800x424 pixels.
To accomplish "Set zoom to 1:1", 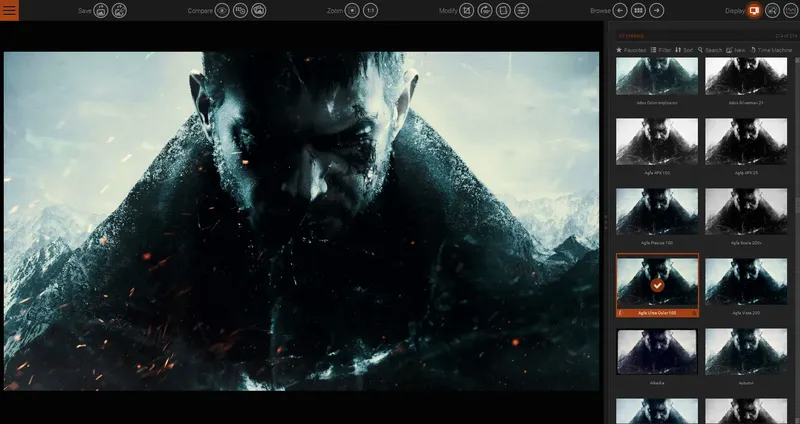I will point(370,10).
